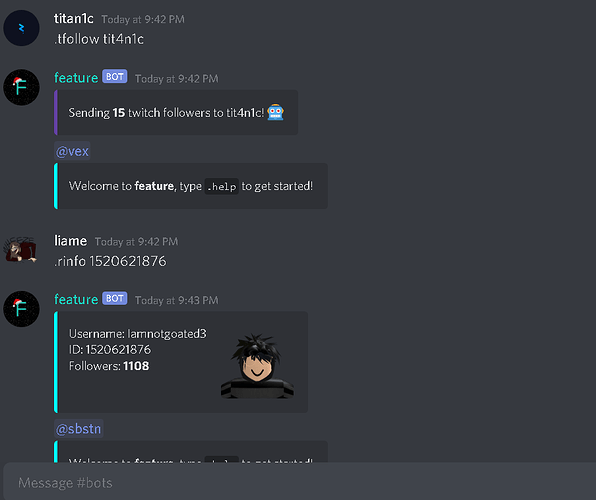Click the '.tfollow tit4n1c' message text

pos(99,39)
